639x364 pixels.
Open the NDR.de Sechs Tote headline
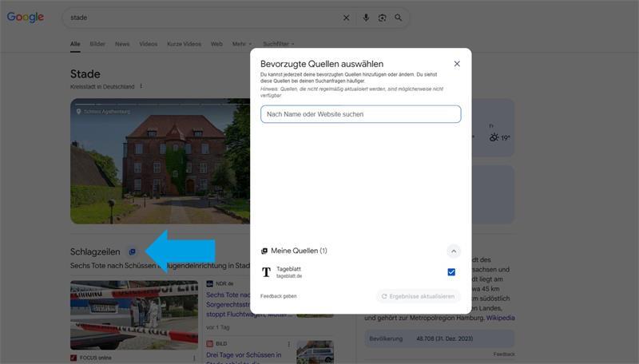point(228,305)
